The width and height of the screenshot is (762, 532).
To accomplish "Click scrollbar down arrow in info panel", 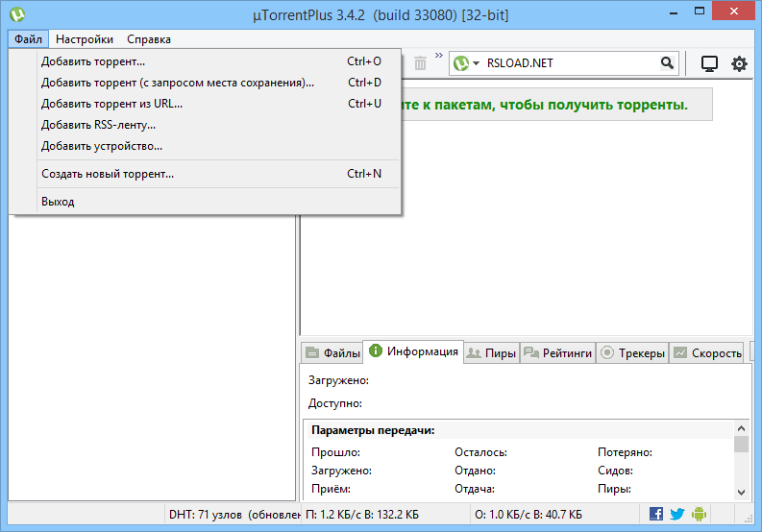I will click(x=741, y=493).
